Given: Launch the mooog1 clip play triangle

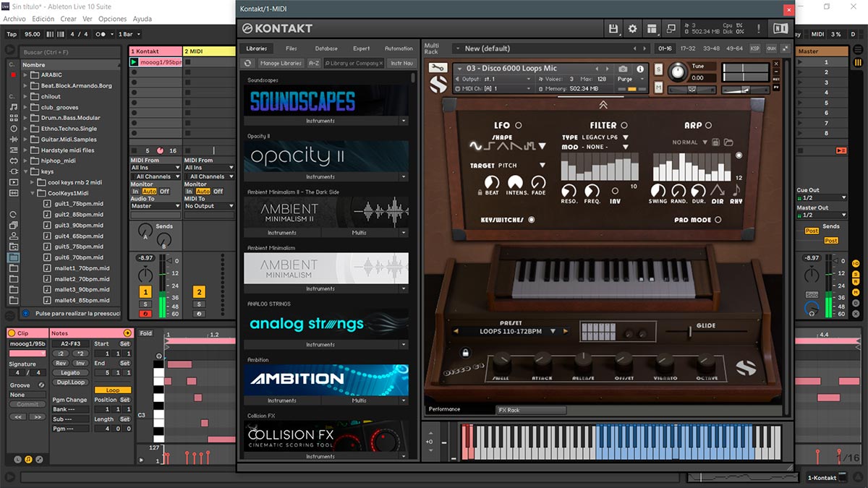Looking at the screenshot, I should coord(135,62).
